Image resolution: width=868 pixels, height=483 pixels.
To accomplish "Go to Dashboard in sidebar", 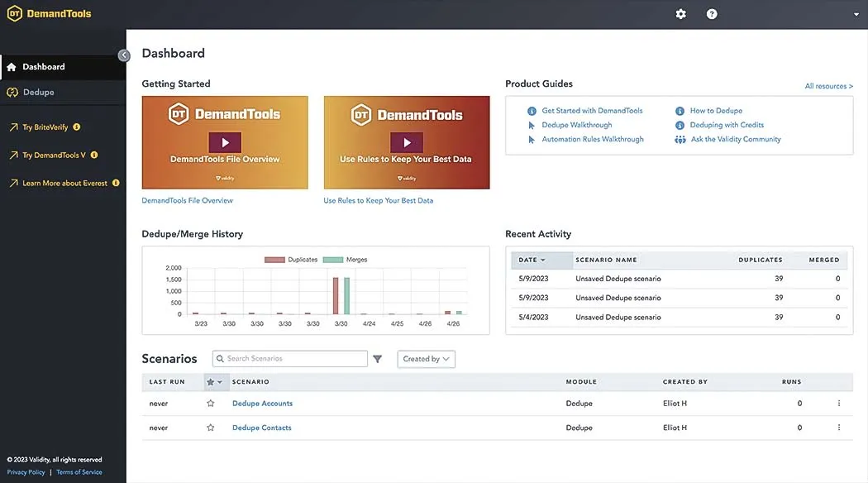I will (63, 67).
